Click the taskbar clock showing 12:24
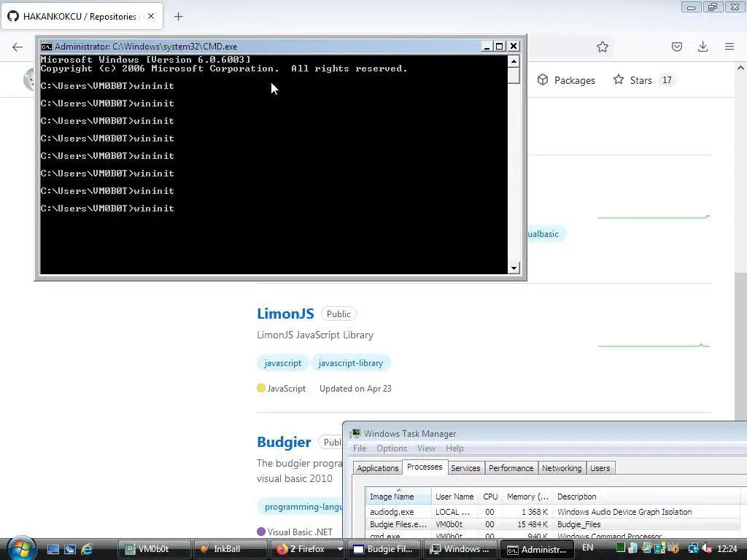The height and width of the screenshot is (560, 747). (727, 548)
